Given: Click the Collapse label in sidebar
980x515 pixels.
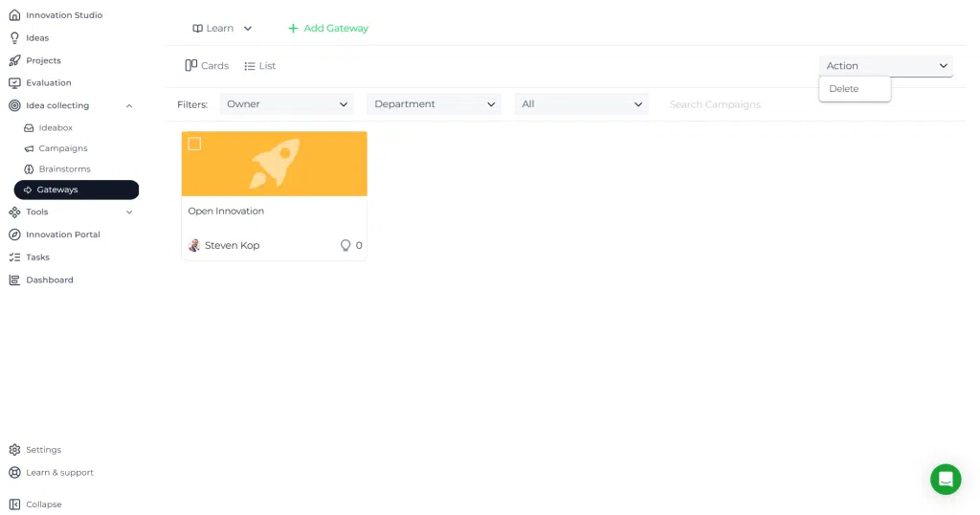Looking at the screenshot, I should [44, 504].
